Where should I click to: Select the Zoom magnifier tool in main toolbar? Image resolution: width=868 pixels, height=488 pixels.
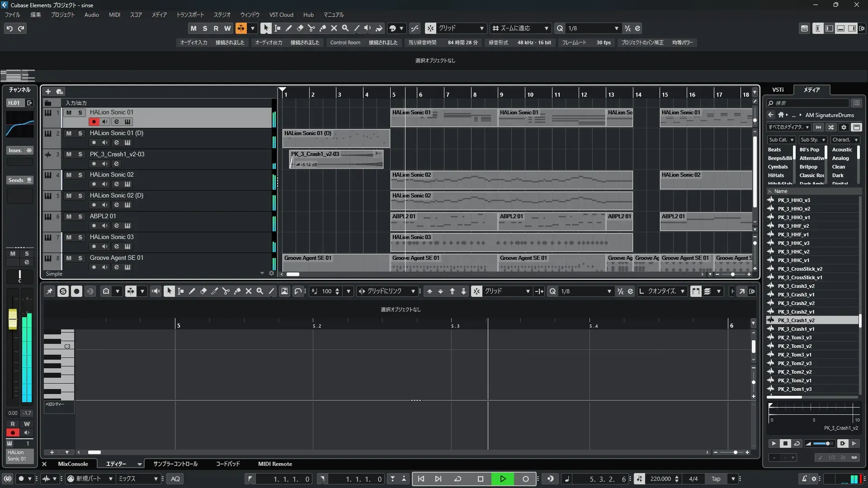pyautogui.click(x=345, y=28)
